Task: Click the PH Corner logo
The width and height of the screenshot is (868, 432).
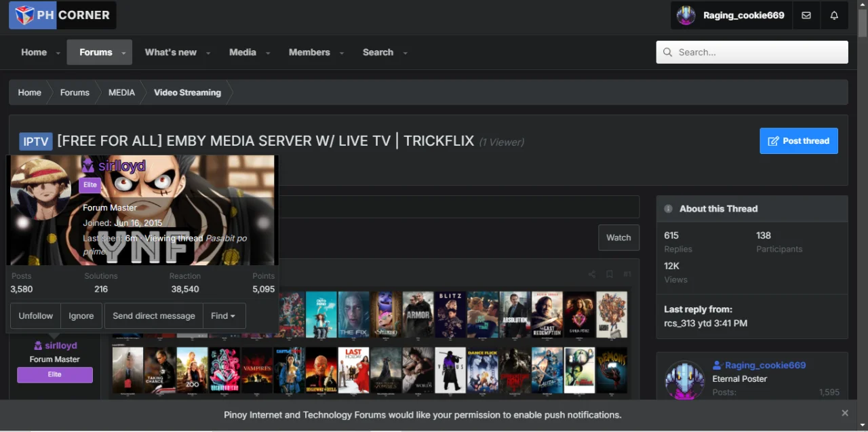Action: coord(62,15)
